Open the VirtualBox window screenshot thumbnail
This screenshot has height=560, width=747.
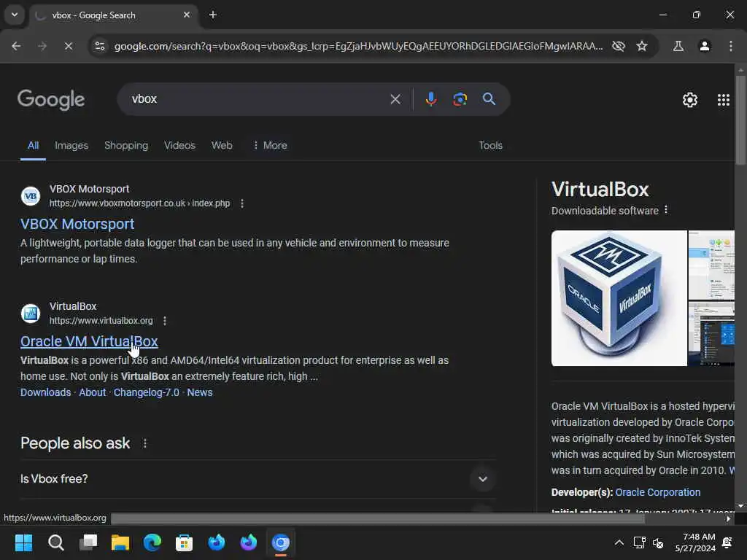(711, 265)
